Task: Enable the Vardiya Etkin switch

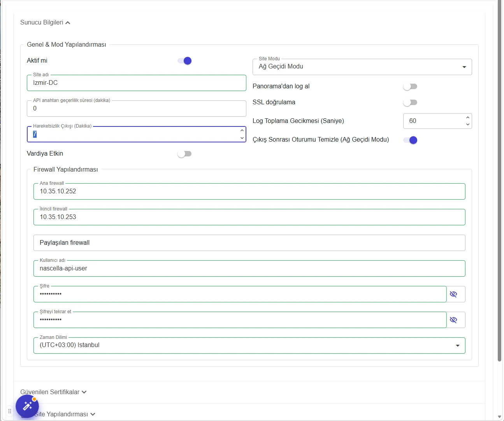Action: click(184, 154)
